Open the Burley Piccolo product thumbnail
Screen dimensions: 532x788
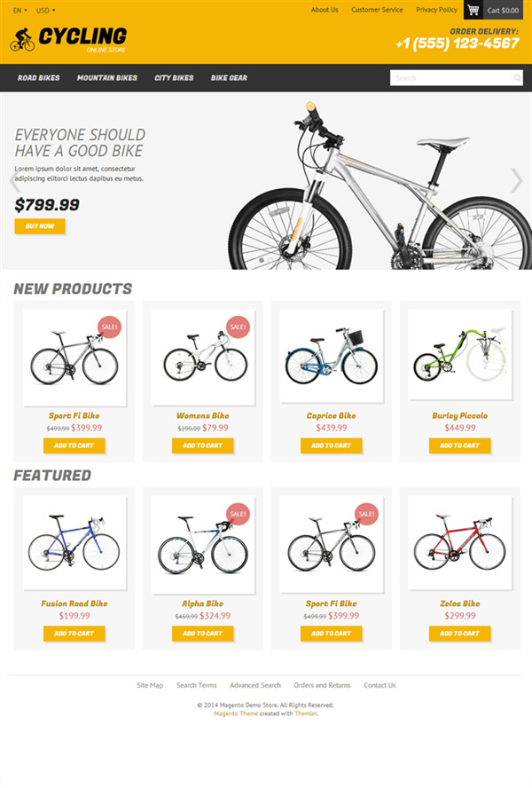459,355
